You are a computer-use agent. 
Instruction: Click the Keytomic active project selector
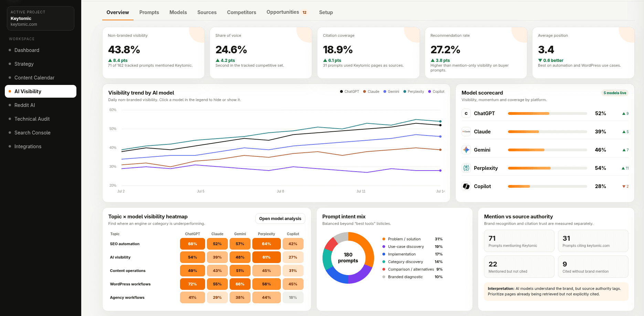tap(41, 18)
